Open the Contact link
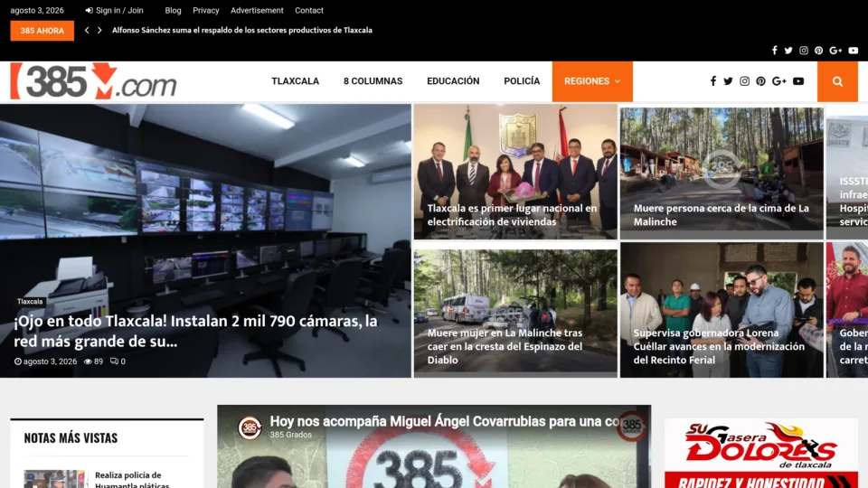 309,11
